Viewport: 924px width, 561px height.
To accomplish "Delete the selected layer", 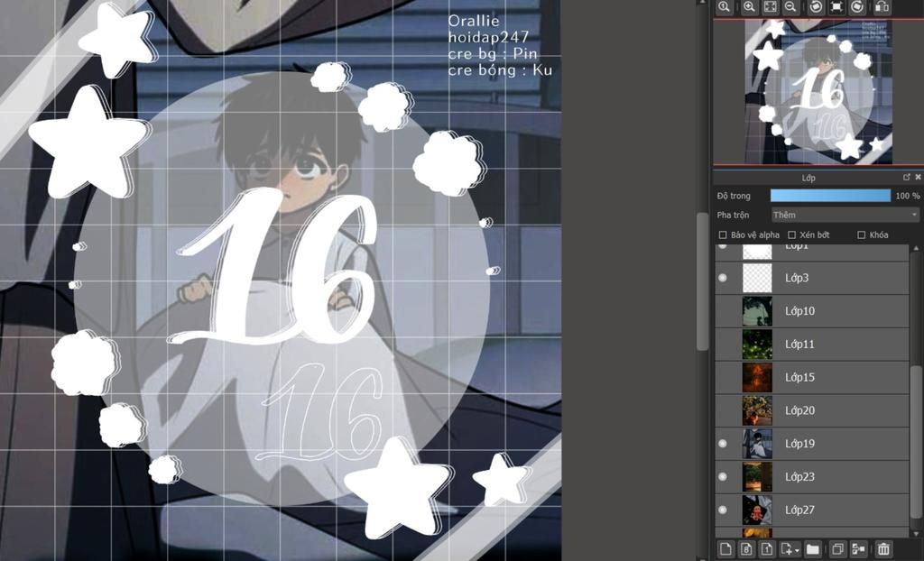I will click(x=883, y=549).
